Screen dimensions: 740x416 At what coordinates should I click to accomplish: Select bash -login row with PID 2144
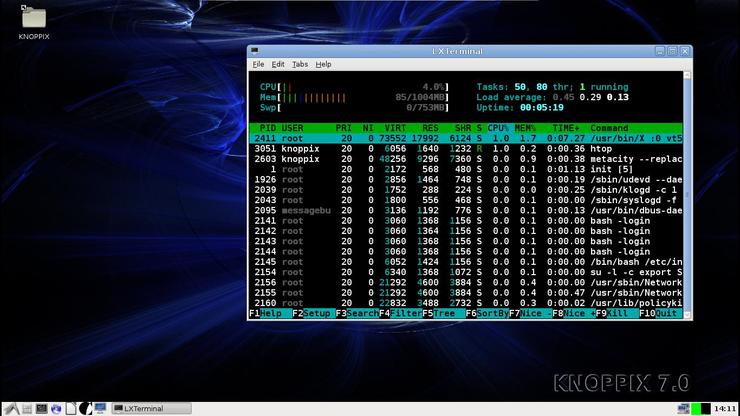(466, 252)
